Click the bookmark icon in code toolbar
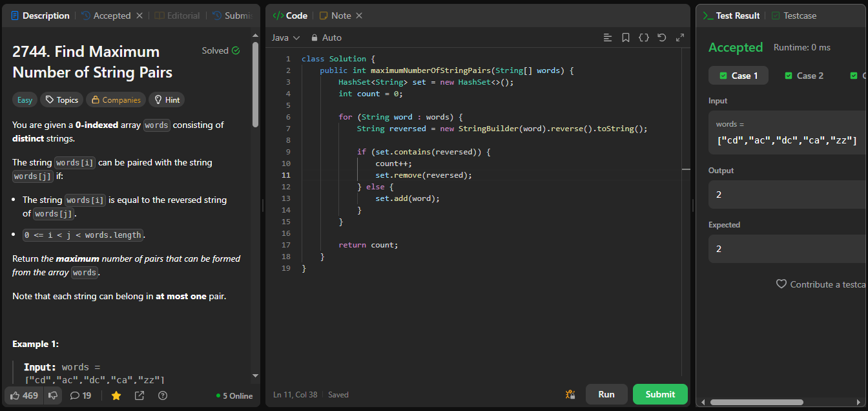Viewport: 868px width, 411px height. coord(626,37)
